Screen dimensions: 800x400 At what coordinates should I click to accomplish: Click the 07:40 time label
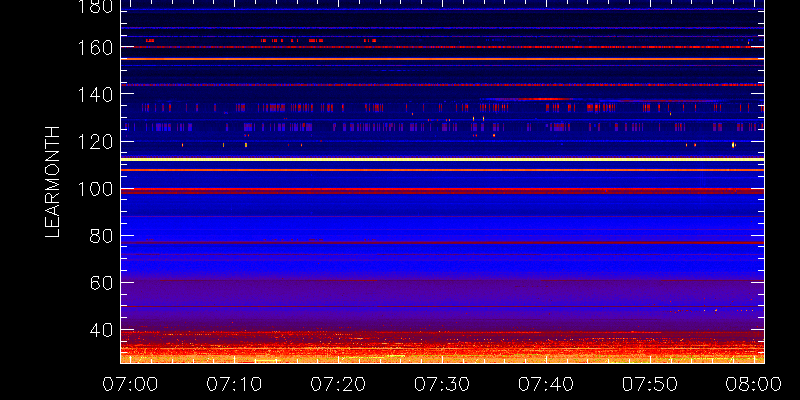[x=545, y=384]
